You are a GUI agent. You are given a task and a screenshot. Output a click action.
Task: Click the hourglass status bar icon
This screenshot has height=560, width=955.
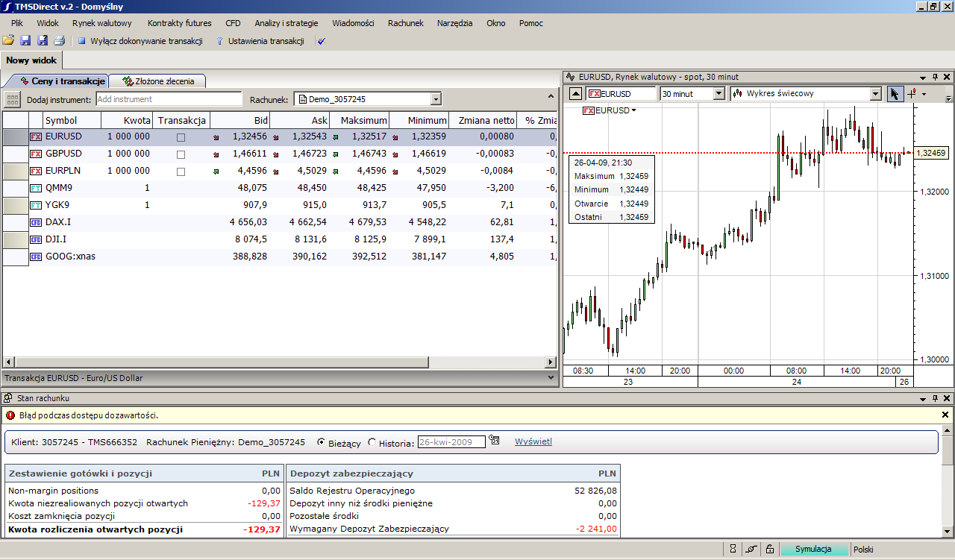click(x=733, y=550)
